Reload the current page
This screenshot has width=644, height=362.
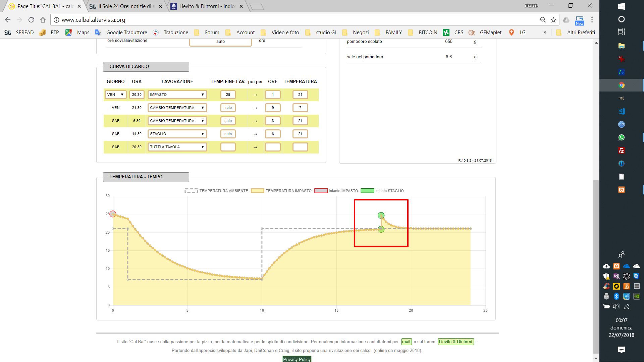pos(31,20)
